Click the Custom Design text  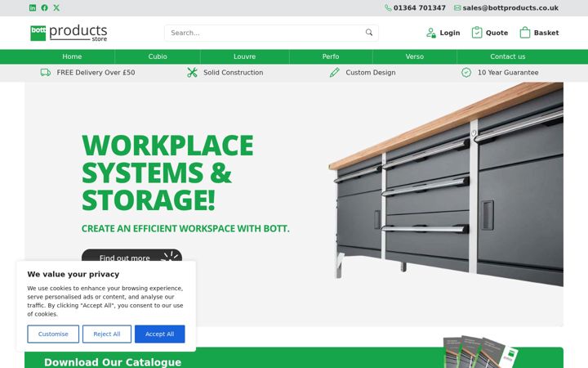pos(371,73)
